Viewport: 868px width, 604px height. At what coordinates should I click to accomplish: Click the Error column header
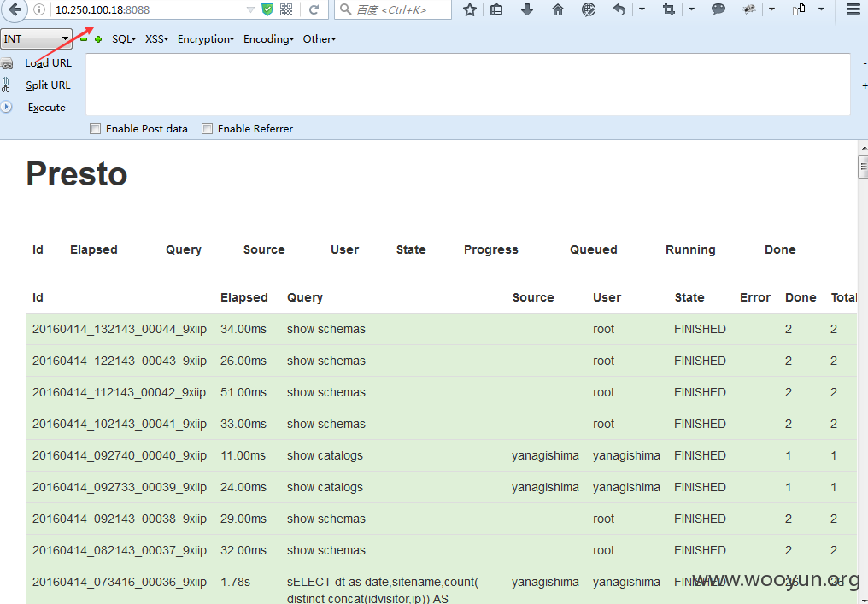(755, 297)
